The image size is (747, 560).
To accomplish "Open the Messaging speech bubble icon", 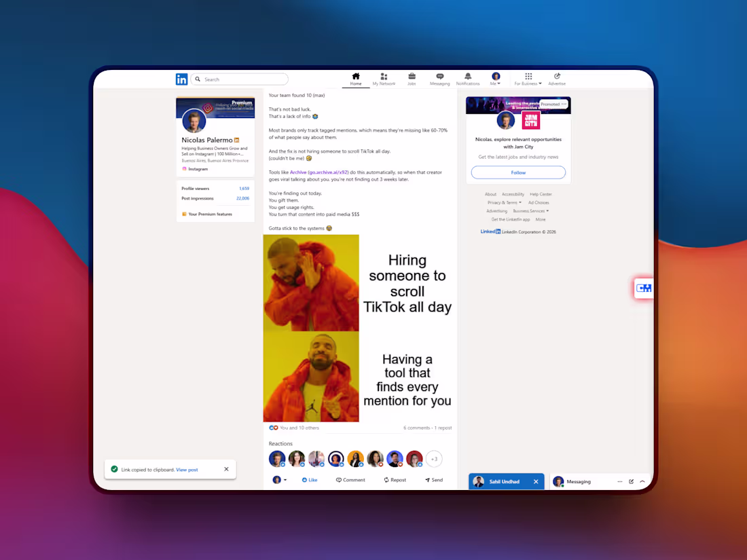I will 440,76.
